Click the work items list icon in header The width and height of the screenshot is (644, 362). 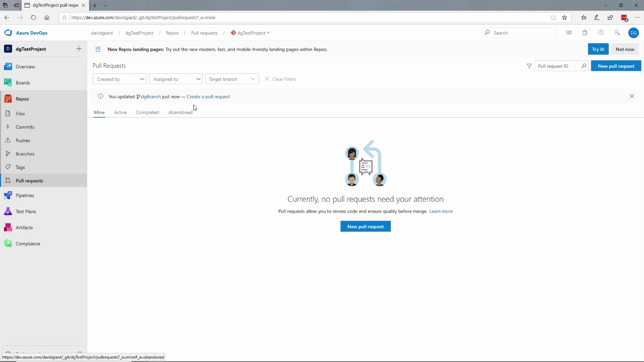pyautogui.click(x=569, y=33)
